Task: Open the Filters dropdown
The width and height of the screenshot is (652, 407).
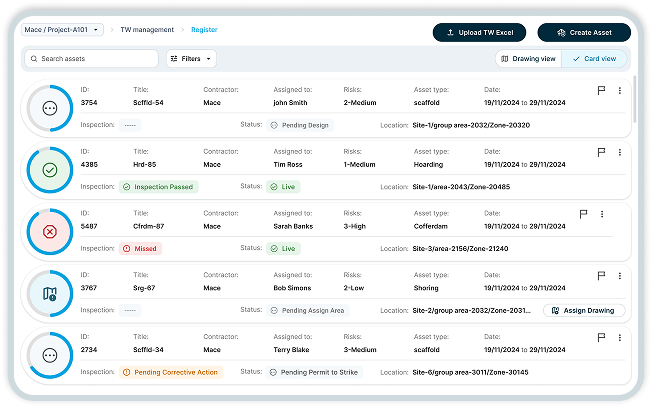Action: [x=190, y=59]
